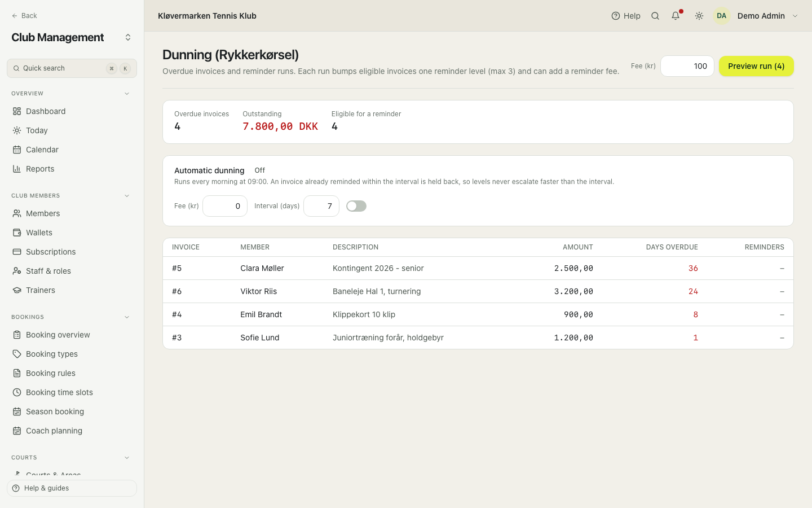812x508 pixels.
Task: Click the Staff & roles icon
Action: coord(17,271)
